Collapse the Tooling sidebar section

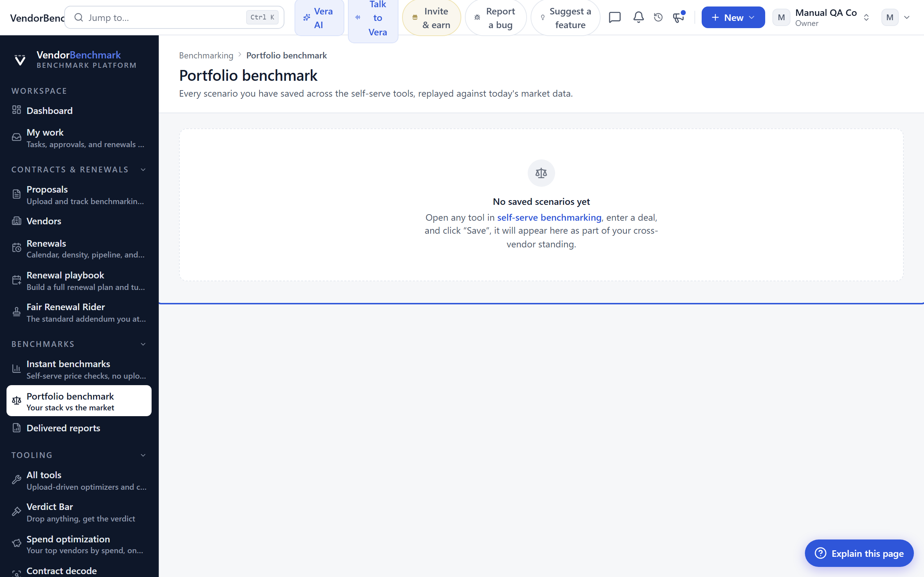point(143,455)
